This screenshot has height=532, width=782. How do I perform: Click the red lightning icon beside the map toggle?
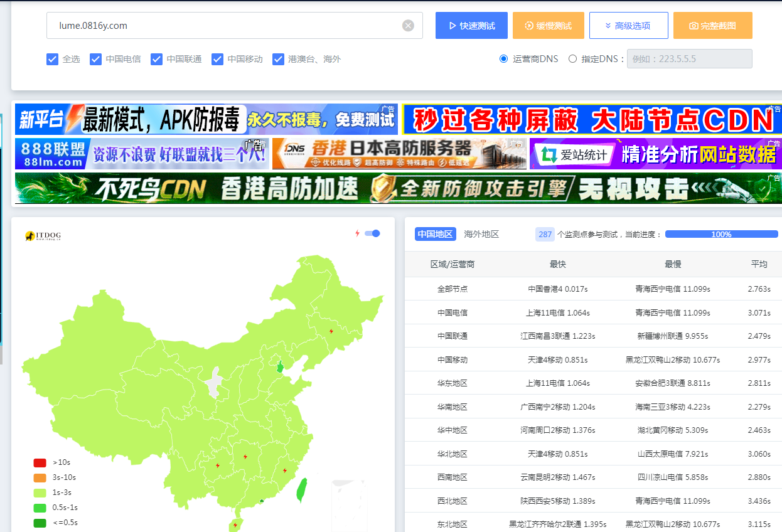357,233
